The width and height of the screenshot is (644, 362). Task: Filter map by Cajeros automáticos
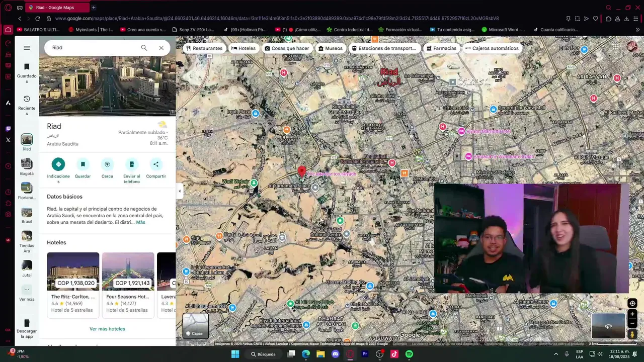[x=492, y=48]
